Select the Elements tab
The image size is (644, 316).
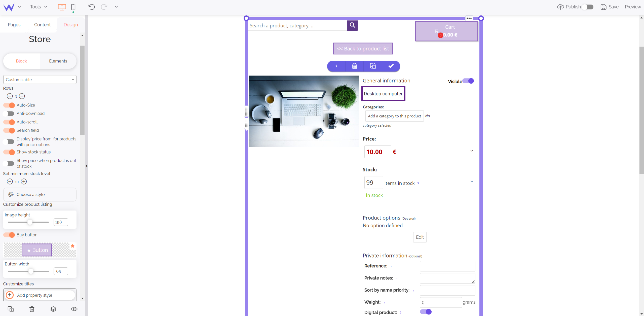pos(58,61)
